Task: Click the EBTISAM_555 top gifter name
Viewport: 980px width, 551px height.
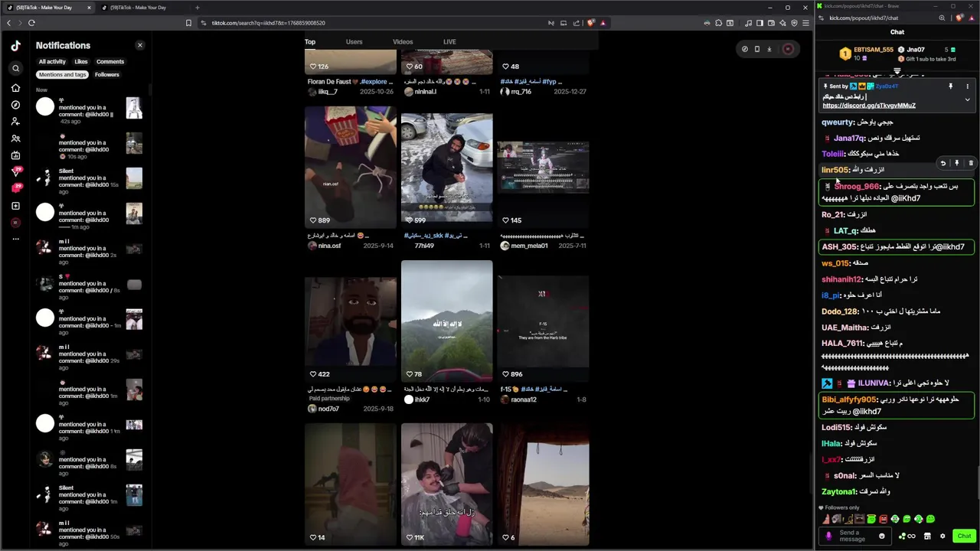Action: [874, 50]
